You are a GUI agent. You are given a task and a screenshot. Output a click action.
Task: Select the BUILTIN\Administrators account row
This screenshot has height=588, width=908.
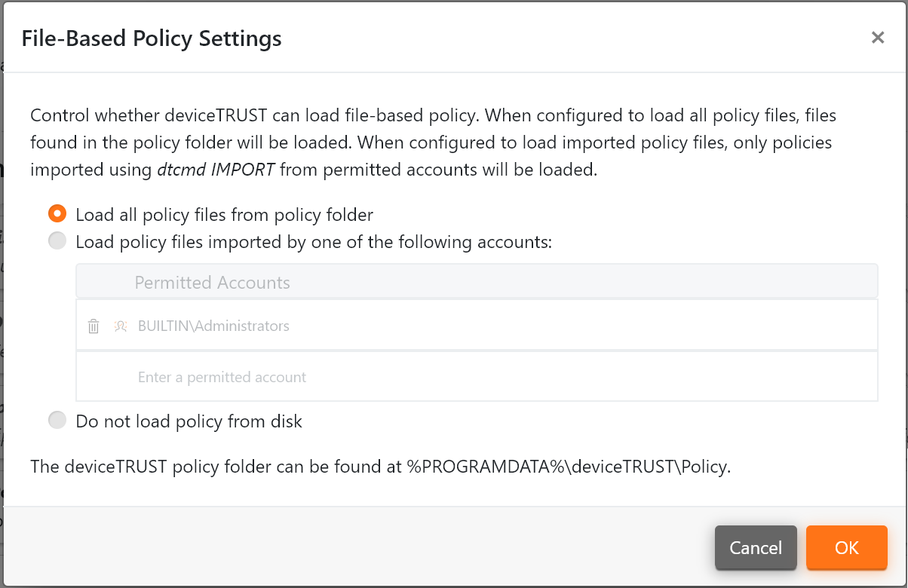pos(213,326)
